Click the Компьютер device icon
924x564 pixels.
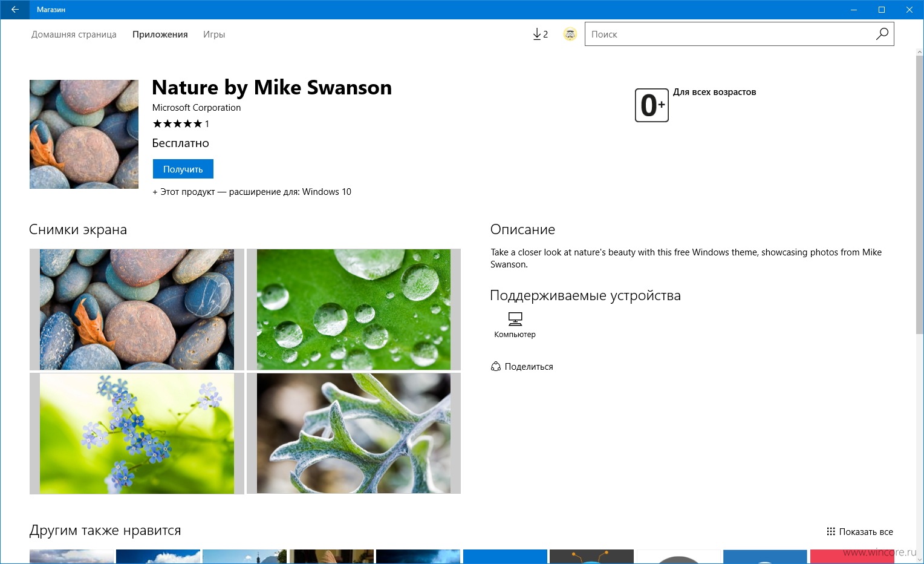tap(515, 319)
